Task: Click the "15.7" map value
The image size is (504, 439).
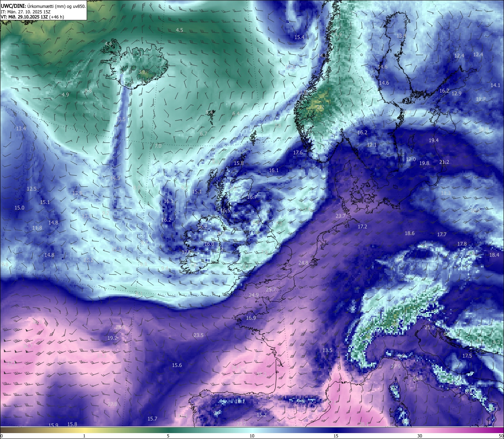Action: tap(152, 419)
